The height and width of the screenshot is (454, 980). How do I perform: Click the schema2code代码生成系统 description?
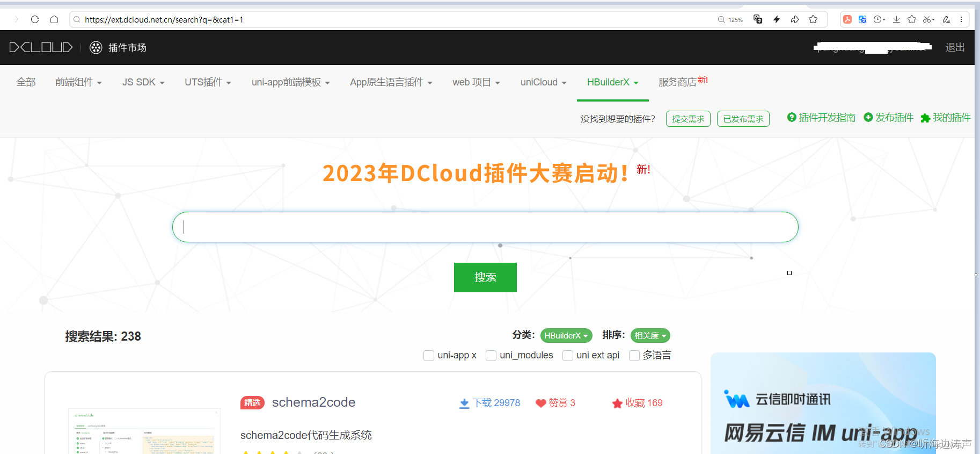306,435
